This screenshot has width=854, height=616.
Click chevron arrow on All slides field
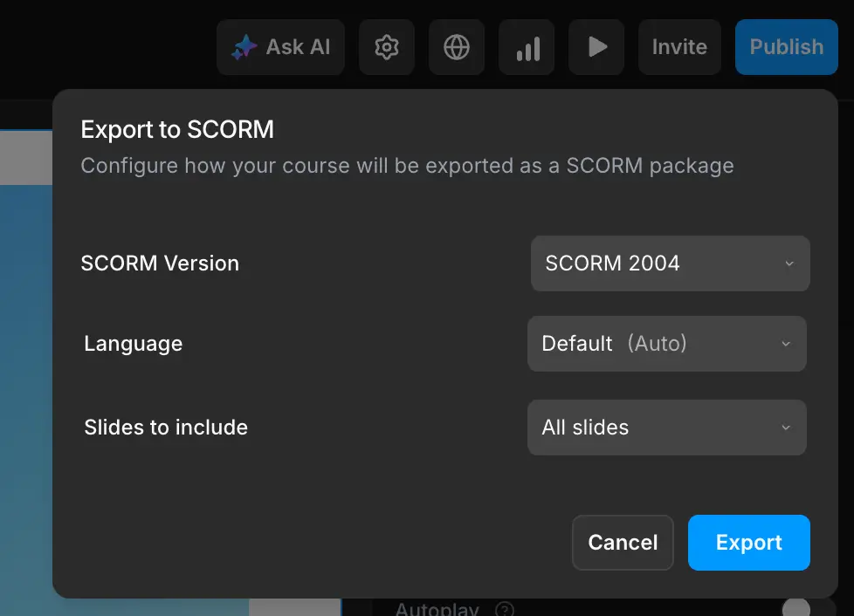point(786,428)
